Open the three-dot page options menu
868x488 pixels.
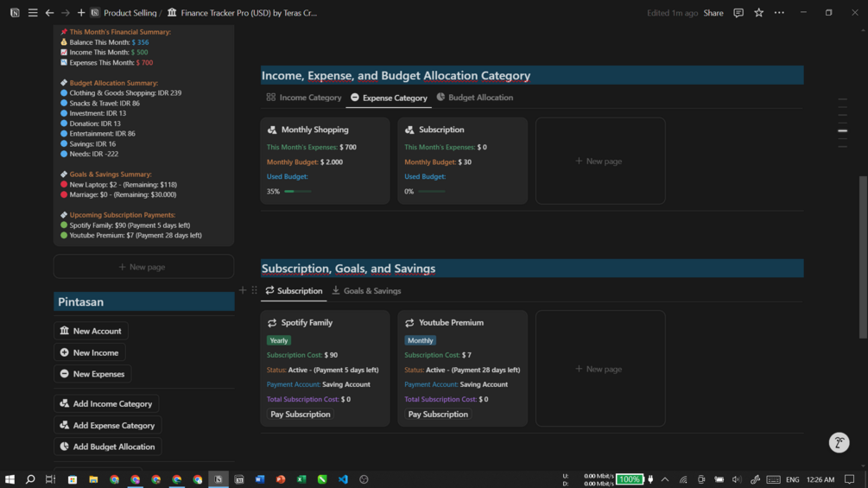(x=779, y=13)
